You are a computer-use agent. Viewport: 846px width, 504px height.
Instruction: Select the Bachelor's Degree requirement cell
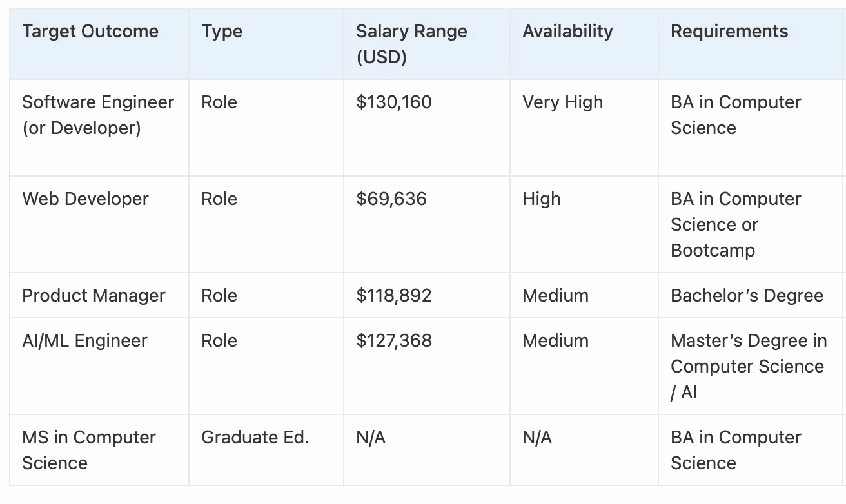tap(752, 295)
